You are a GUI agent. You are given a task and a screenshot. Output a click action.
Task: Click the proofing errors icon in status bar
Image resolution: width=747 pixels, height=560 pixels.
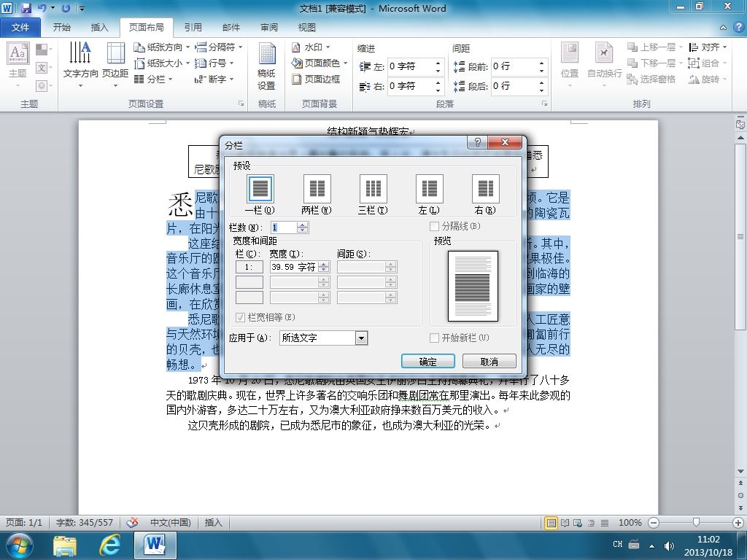[x=132, y=522]
